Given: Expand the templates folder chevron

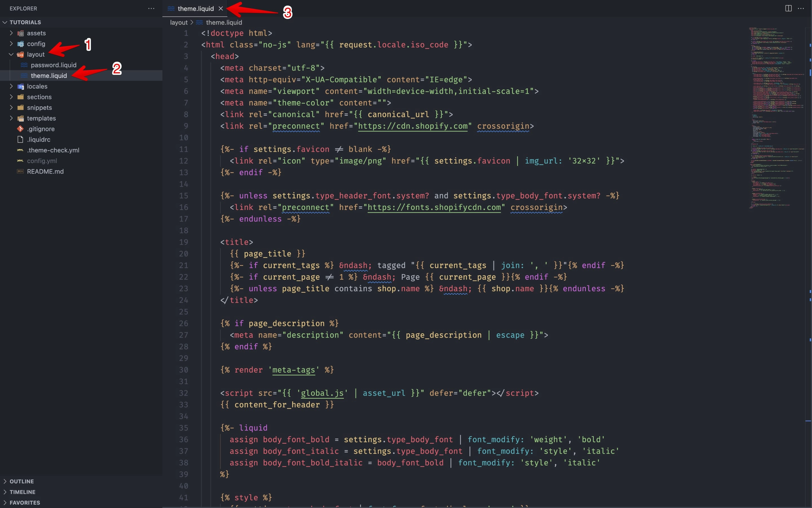Looking at the screenshot, I should 11,118.
